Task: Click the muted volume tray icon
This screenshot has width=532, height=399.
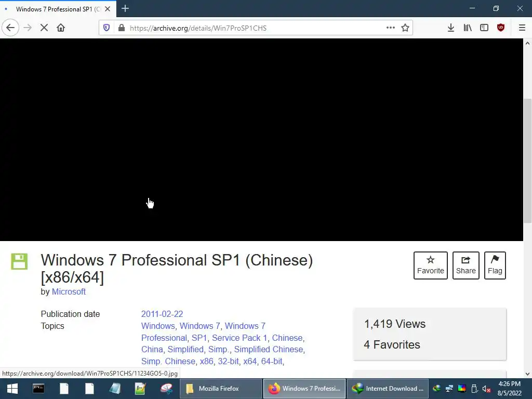Action: click(x=486, y=389)
